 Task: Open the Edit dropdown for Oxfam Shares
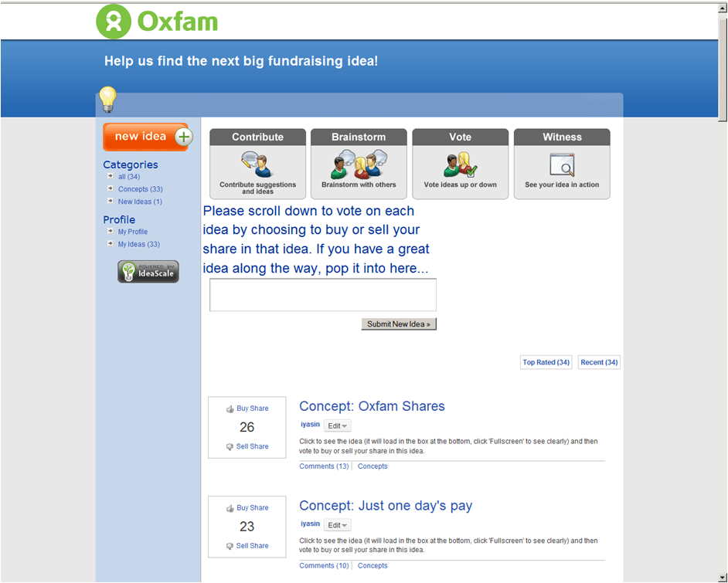click(x=337, y=425)
